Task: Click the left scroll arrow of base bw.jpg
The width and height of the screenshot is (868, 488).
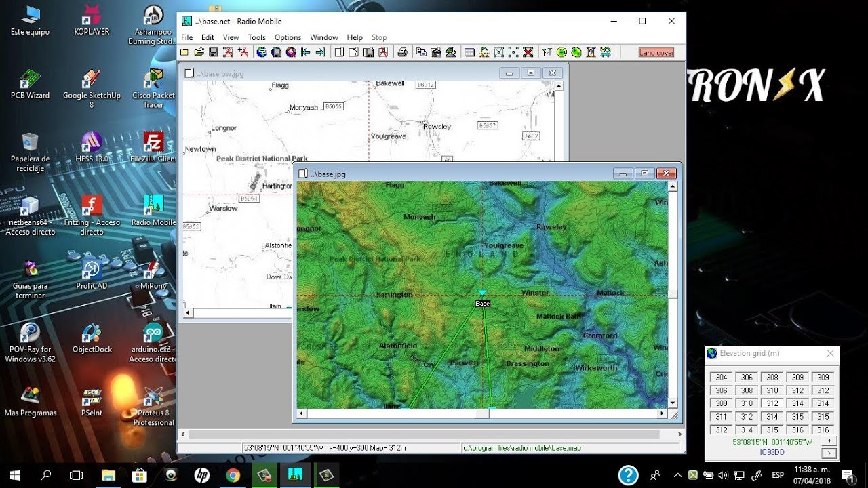Action: (x=189, y=313)
